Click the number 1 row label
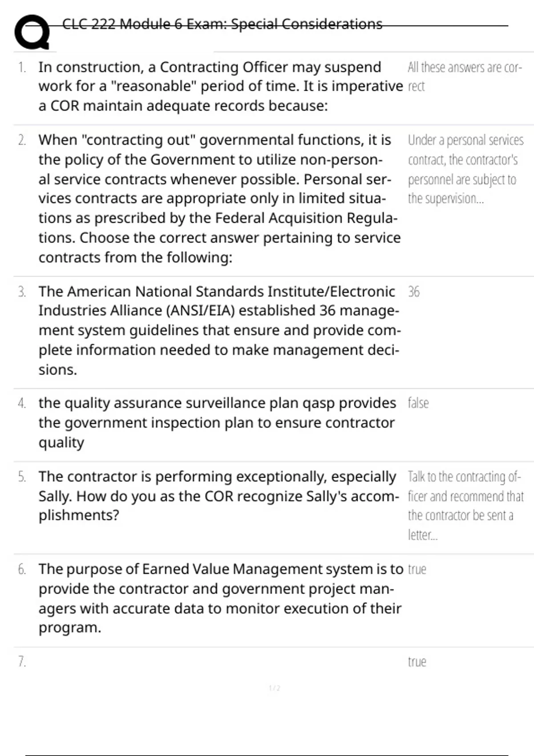The width and height of the screenshot is (534, 756). pos(22,68)
